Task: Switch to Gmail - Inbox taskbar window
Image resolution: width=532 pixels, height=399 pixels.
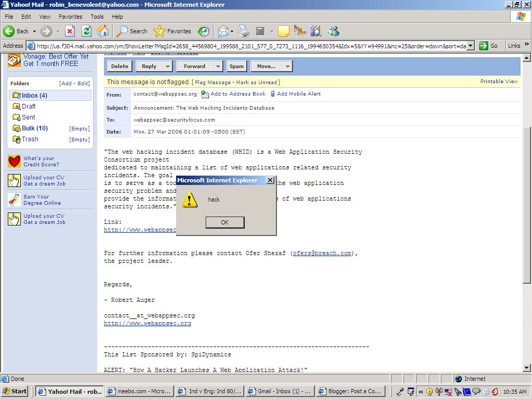Action: 280,391
